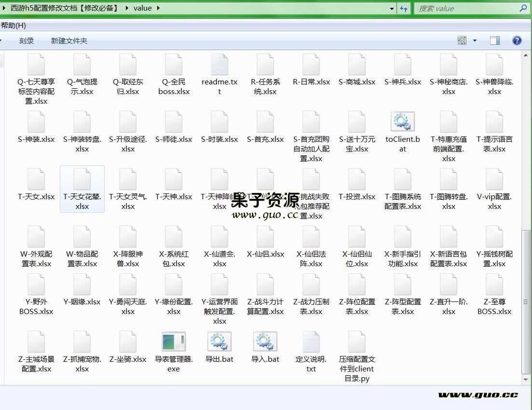Open the address bar history dropdown
Image resolution: width=532 pixels, height=410 pixels.
(392, 8)
